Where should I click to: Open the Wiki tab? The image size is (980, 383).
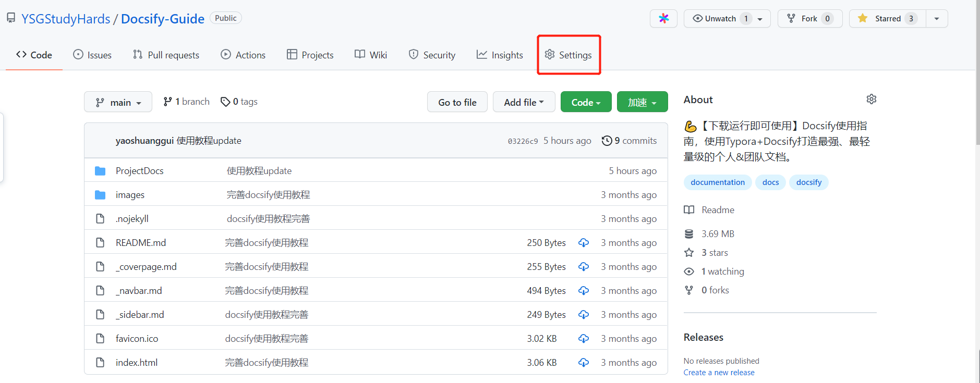371,55
